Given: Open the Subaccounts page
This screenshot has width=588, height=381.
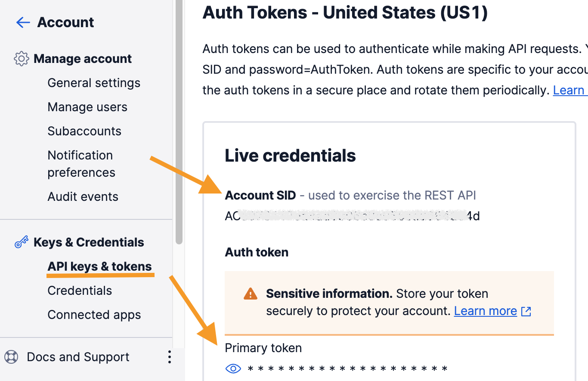Looking at the screenshot, I should pos(84,131).
